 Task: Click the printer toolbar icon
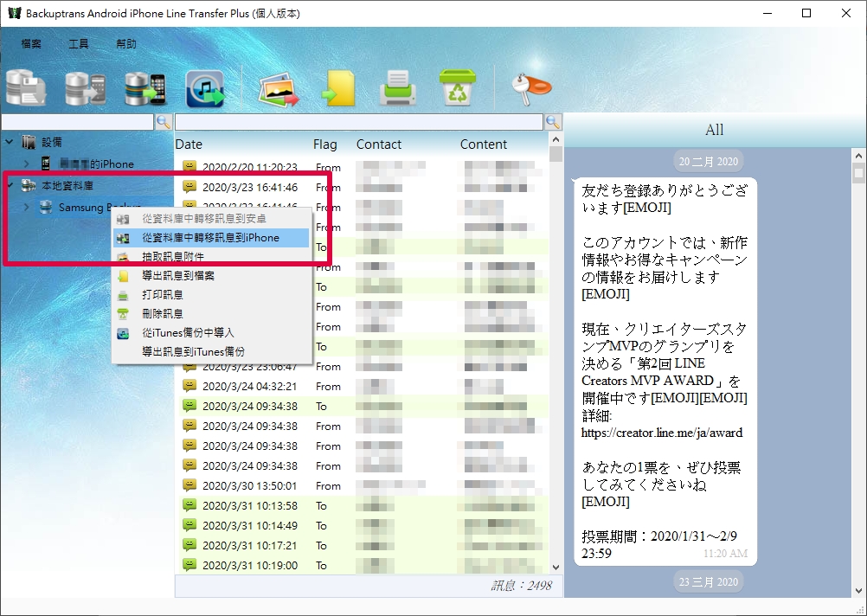click(397, 88)
